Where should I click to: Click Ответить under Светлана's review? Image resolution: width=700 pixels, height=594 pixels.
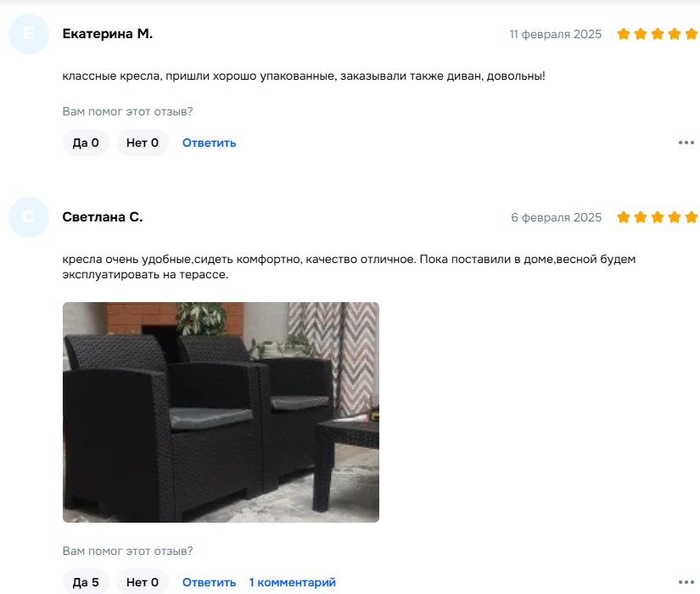209,582
